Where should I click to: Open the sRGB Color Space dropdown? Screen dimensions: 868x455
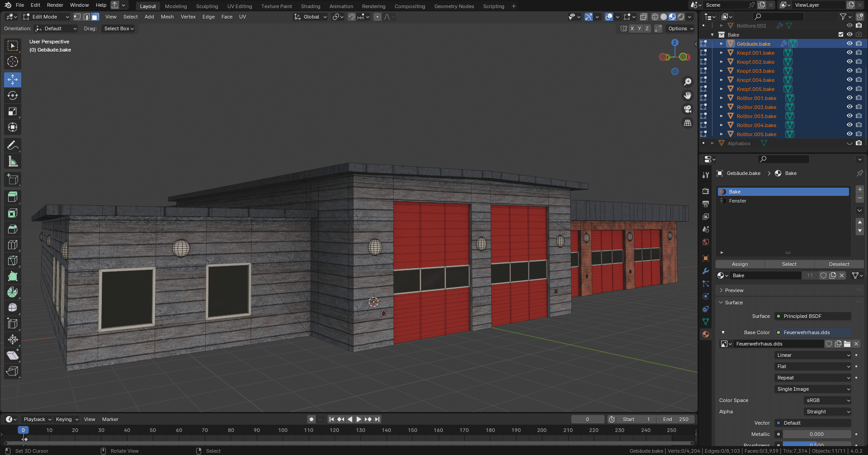tap(827, 400)
